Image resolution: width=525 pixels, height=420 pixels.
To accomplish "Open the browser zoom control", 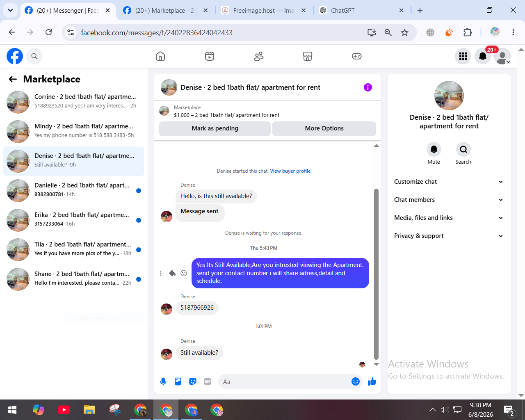I will pyautogui.click(x=388, y=32).
